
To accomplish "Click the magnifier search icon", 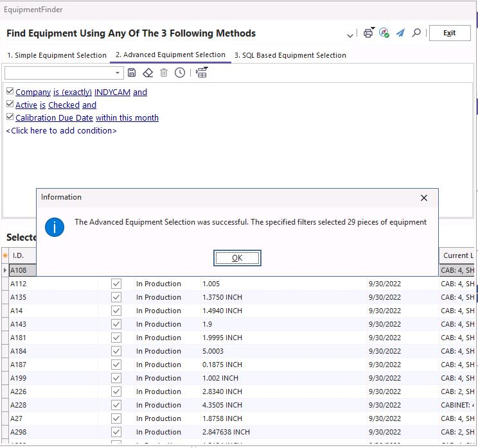I will point(416,33).
